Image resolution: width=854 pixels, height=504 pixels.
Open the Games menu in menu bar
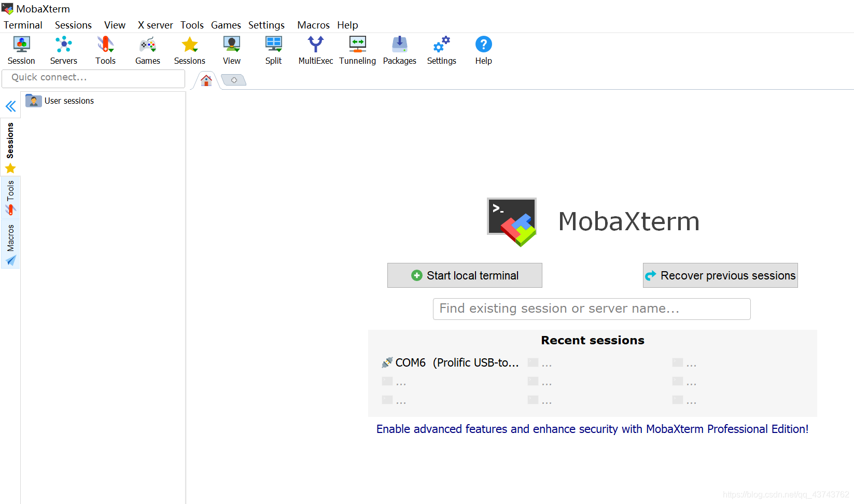(226, 25)
